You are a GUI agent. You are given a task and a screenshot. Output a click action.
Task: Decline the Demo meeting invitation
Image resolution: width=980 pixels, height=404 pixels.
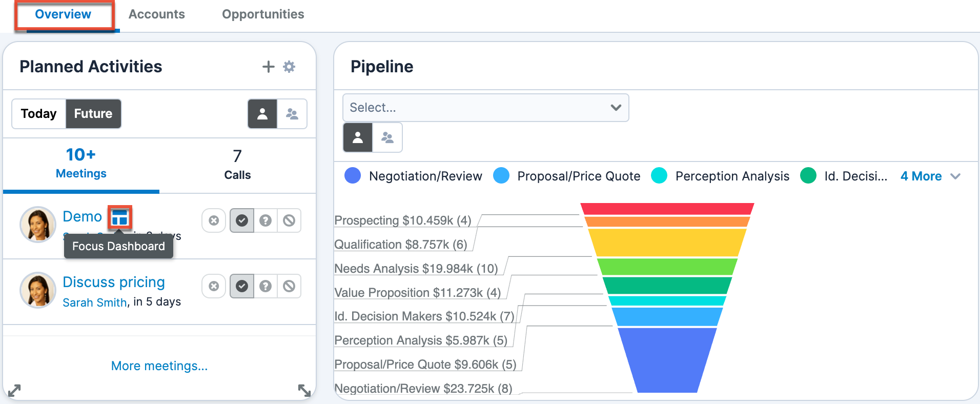pyautogui.click(x=289, y=220)
